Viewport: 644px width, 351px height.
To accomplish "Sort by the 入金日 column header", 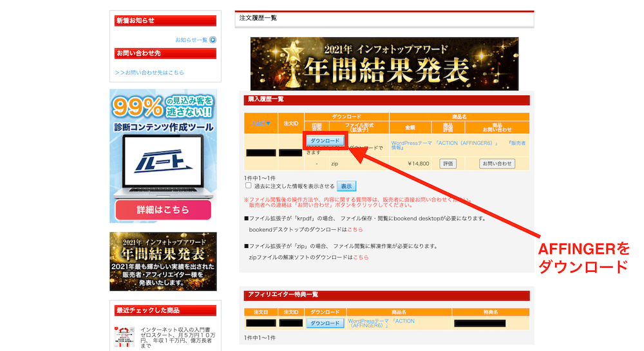I will tap(261, 123).
